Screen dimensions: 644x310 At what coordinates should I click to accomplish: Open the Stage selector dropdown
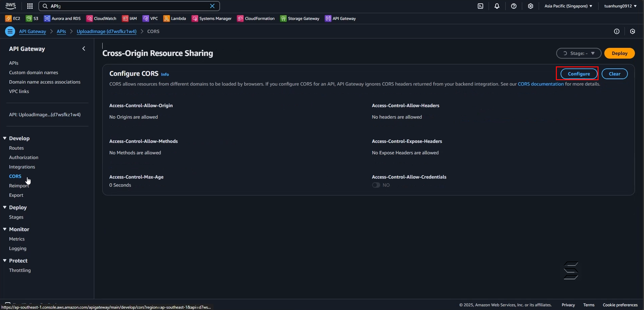579,53
